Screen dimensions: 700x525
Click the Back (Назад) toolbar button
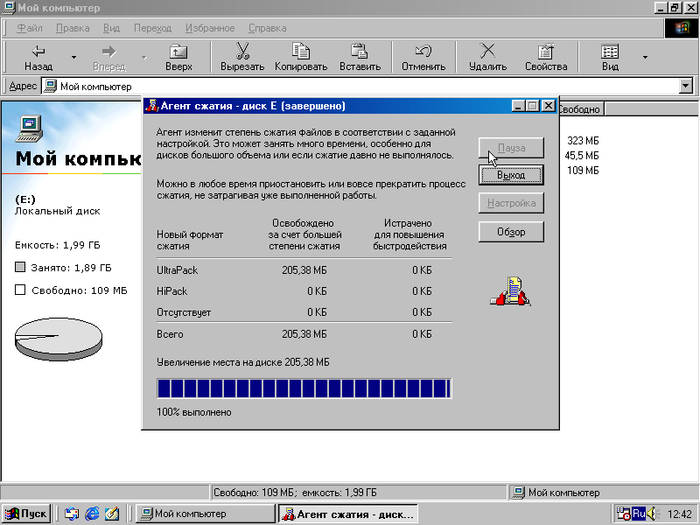point(38,58)
